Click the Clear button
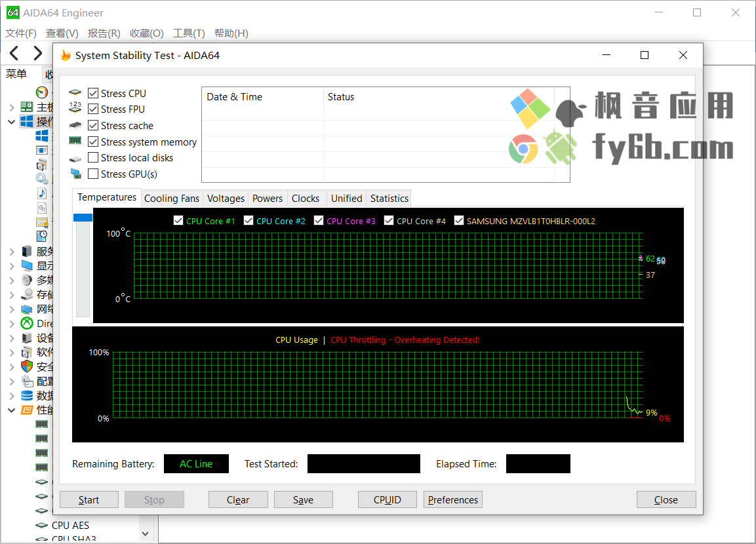Image resolution: width=756 pixels, height=544 pixels. click(238, 499)
